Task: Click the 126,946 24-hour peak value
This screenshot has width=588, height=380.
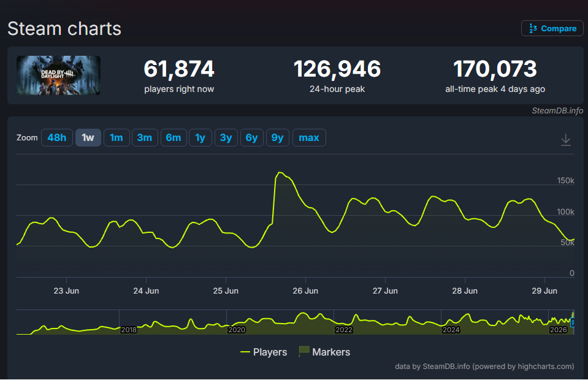Action: pos(337,69)
